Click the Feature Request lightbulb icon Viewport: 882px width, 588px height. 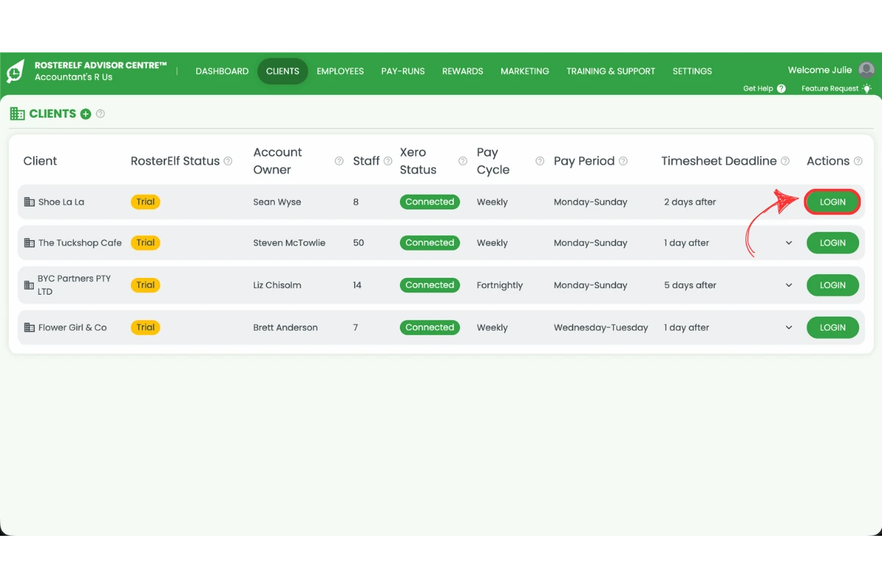(x=867, y=88)
